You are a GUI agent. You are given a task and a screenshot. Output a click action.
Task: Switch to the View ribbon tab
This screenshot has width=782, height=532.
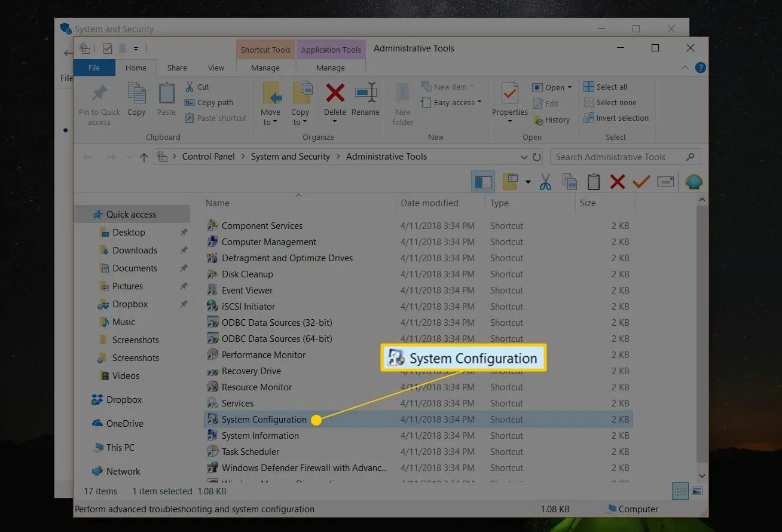[216, 68]
